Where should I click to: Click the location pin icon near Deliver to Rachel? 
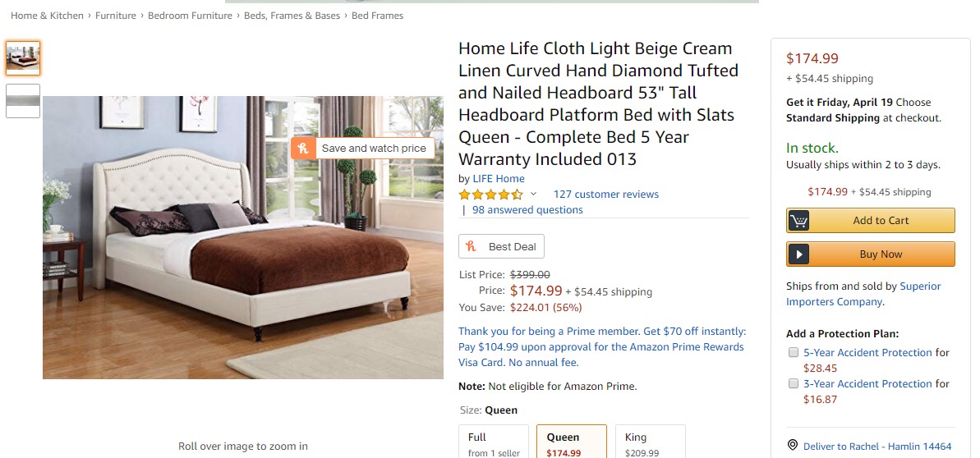pos(792,445)
